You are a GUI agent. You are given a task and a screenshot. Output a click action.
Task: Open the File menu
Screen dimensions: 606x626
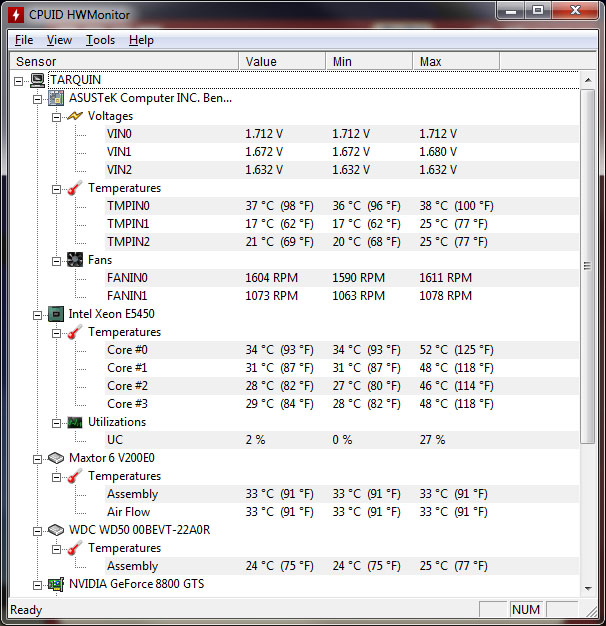click(x=24, y=40)
